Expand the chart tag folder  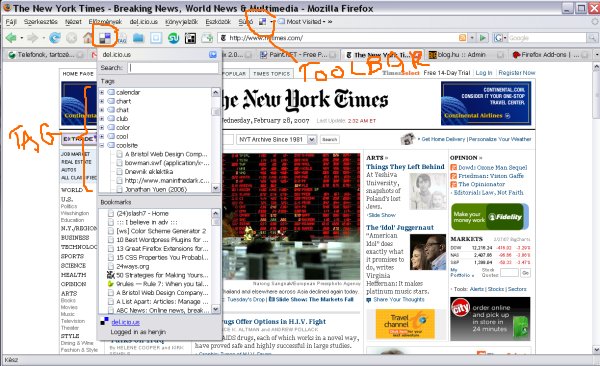pos(102,101)
